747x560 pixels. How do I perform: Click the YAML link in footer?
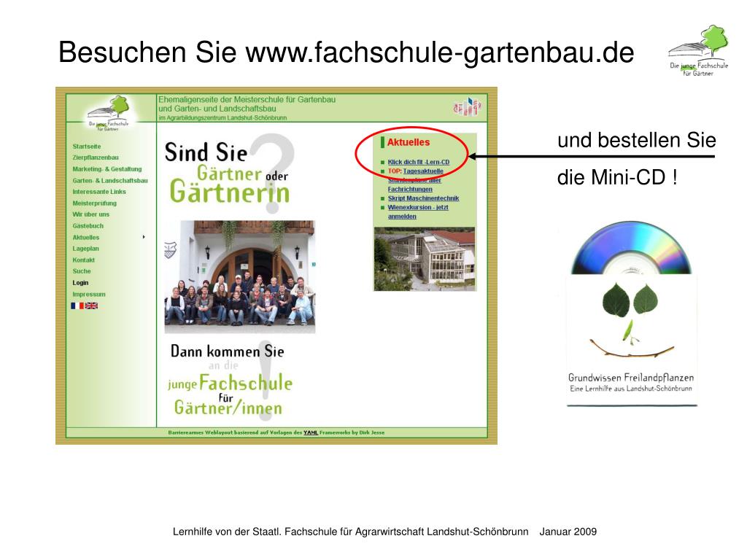[311, 432]
